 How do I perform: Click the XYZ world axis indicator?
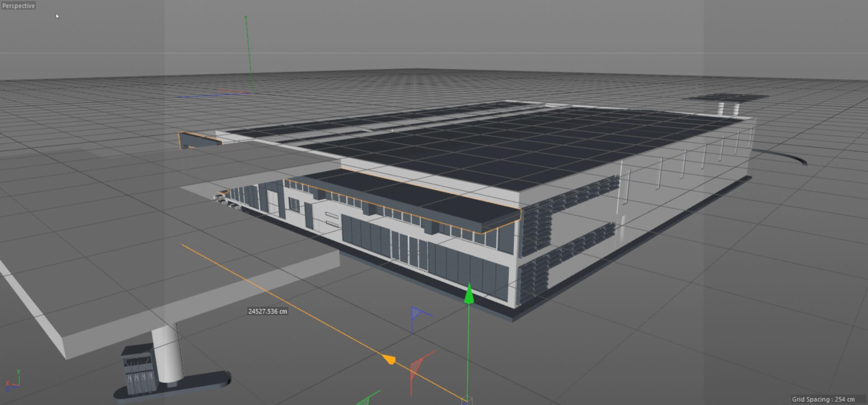pos(12,381)
